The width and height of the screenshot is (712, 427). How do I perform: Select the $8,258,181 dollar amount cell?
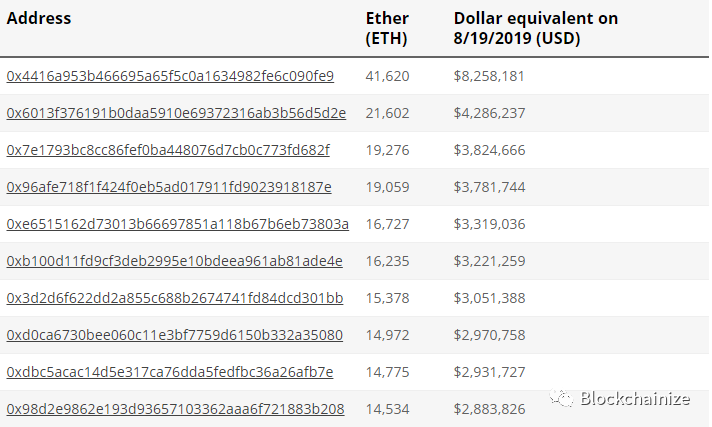[489, 76]
